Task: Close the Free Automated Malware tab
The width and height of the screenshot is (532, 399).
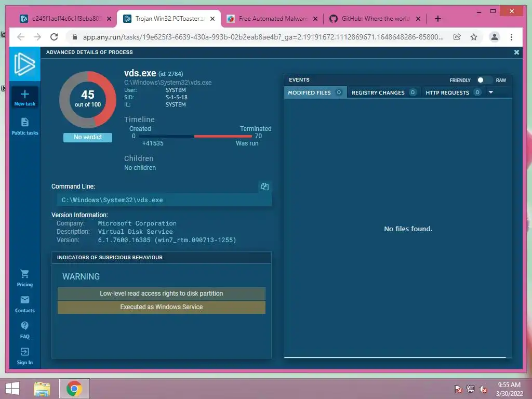Action: tap(315, 19)
